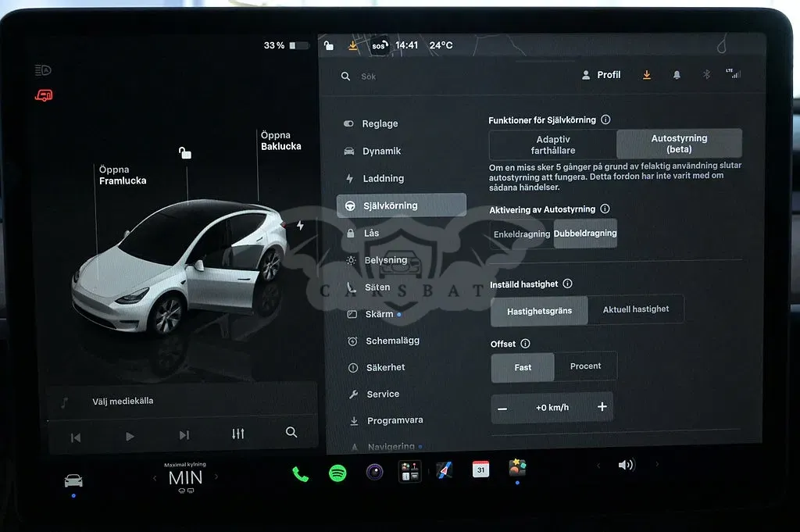Choose Enkeldragning activation
This screenshot has width=800, height=532.
521,234
